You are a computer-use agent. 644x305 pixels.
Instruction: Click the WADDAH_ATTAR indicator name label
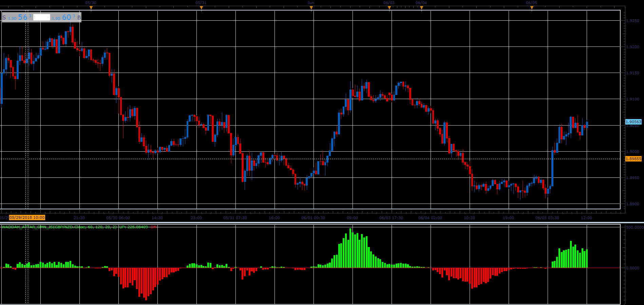click(x=59, y=227)
